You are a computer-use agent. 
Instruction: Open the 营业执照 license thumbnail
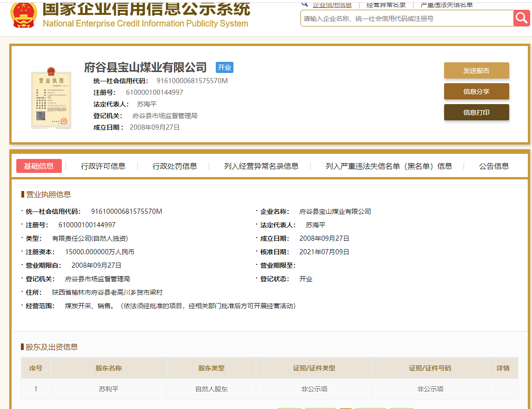click(x=51, y=99)
